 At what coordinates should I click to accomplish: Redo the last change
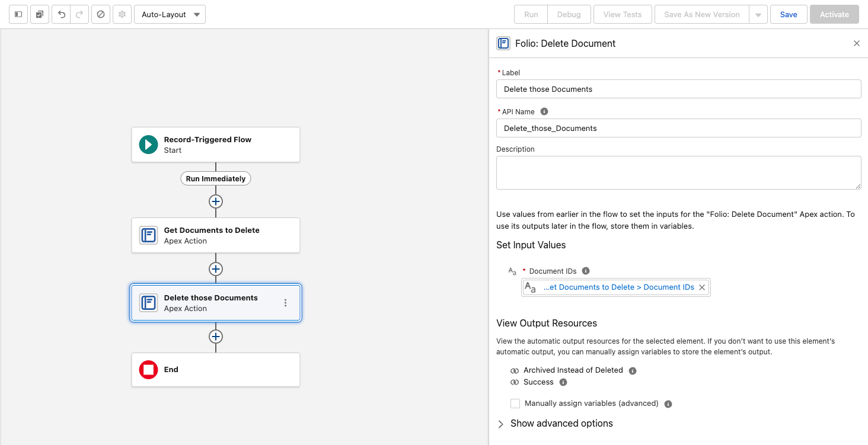[x=79, y=14]
